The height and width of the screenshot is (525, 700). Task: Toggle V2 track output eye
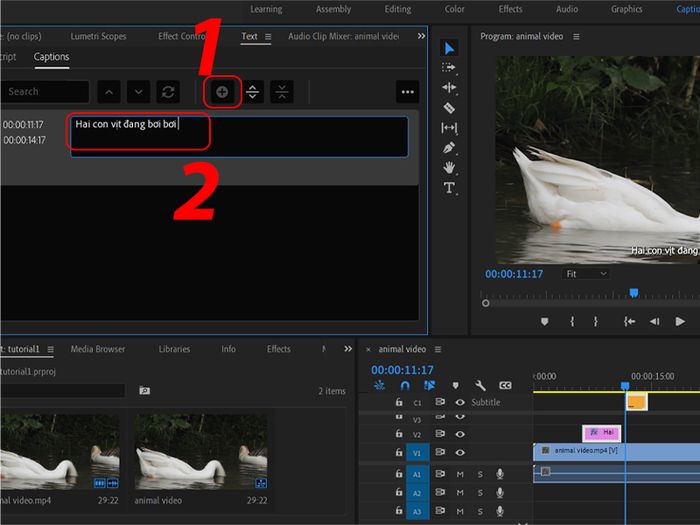click(460, 434)
